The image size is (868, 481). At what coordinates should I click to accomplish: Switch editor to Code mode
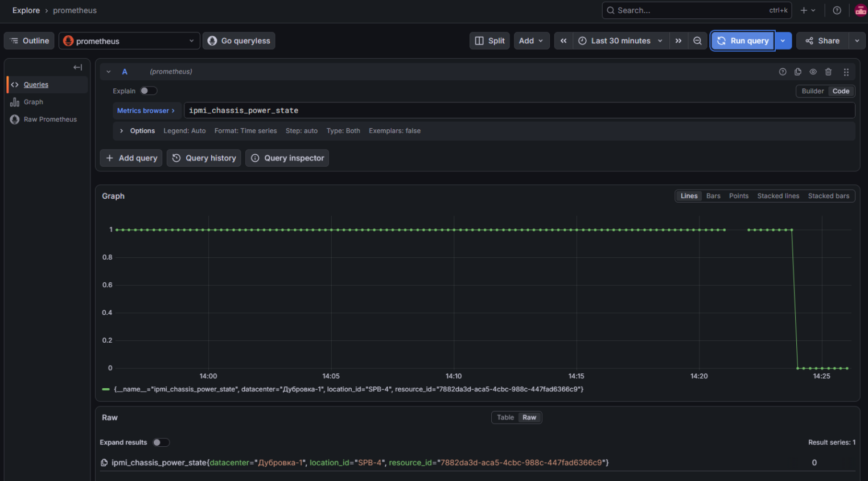pyautogui.click(x=841, y=91)
